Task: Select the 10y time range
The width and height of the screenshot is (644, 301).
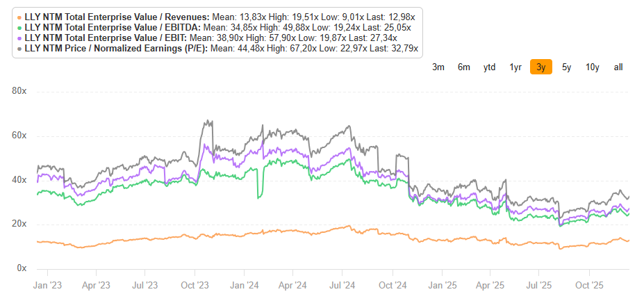Action: coord(593,67)
